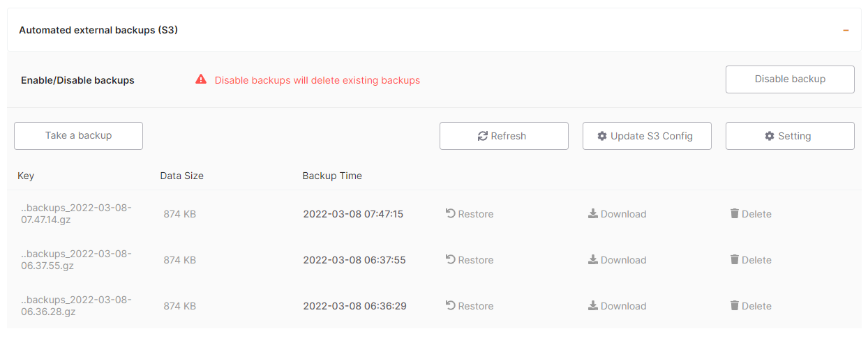This screenshot has height=352, width=868.
Task: Select backup key ending in 07.47.14.gz
Action: pos(76,214)
